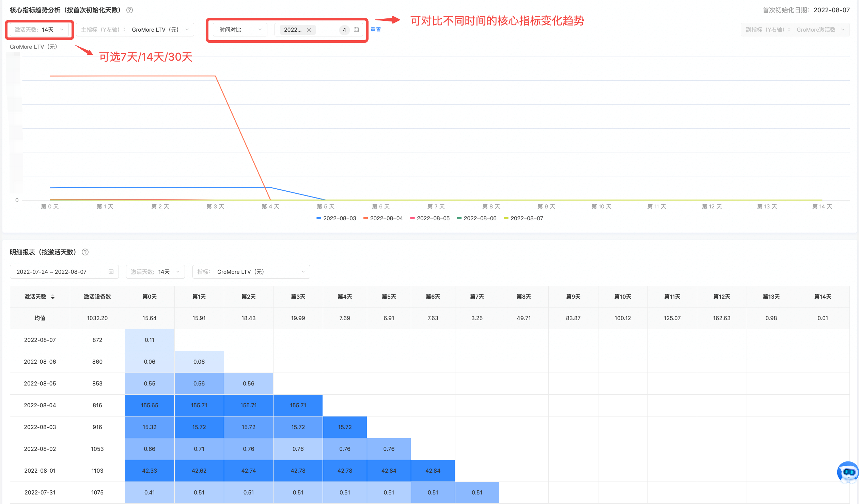
Task: Click the 激活设备数 column header
Action: coord(97,297)
